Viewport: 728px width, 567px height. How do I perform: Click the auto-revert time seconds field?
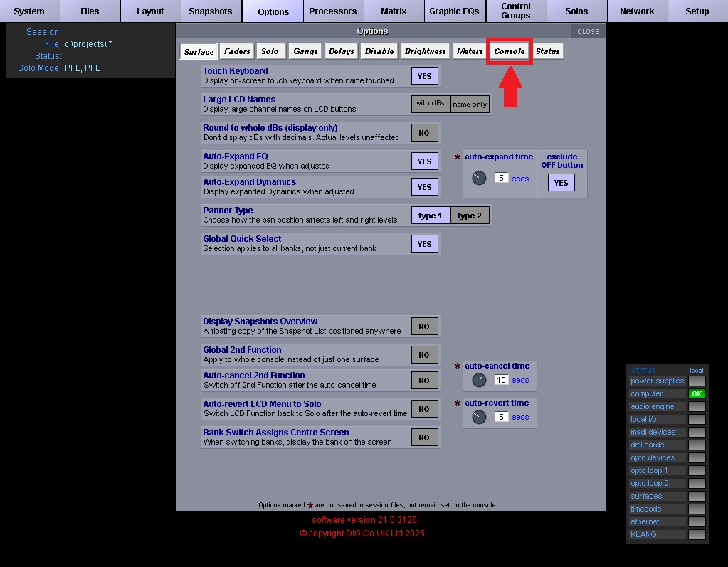tap(502, 417)
